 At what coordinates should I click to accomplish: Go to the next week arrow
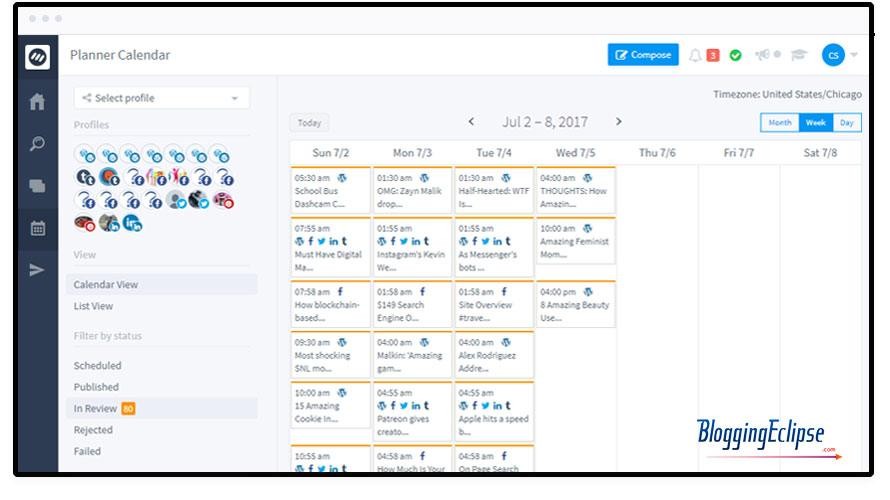[619, 121]
